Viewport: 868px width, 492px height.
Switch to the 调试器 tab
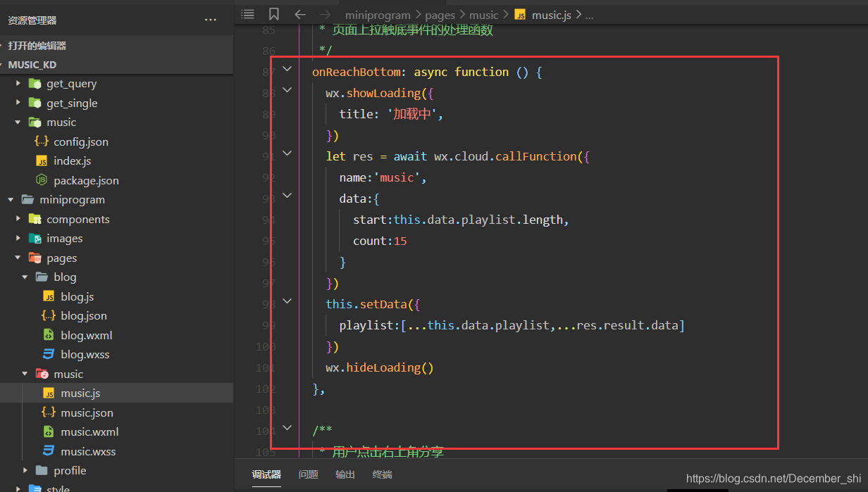click(266, 474)
